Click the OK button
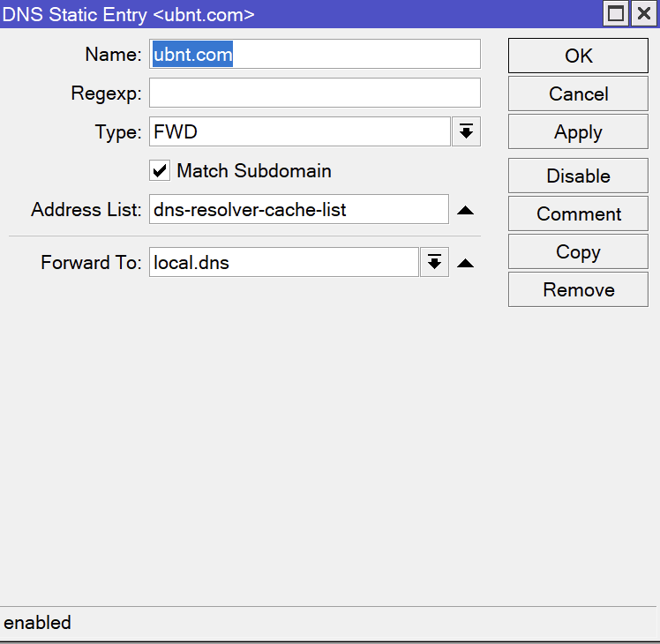Viewport: 660px width, 644px height. point(578,56)
